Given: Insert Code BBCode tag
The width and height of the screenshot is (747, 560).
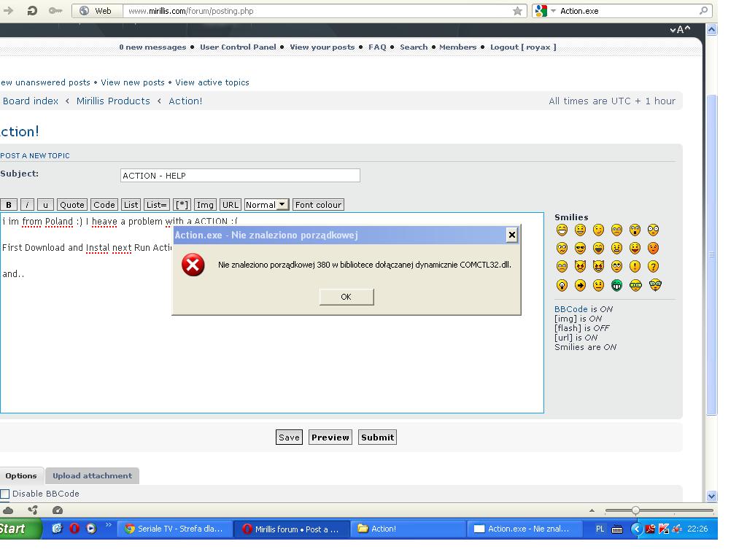Looking at the screenshot, I should [104, 205].
